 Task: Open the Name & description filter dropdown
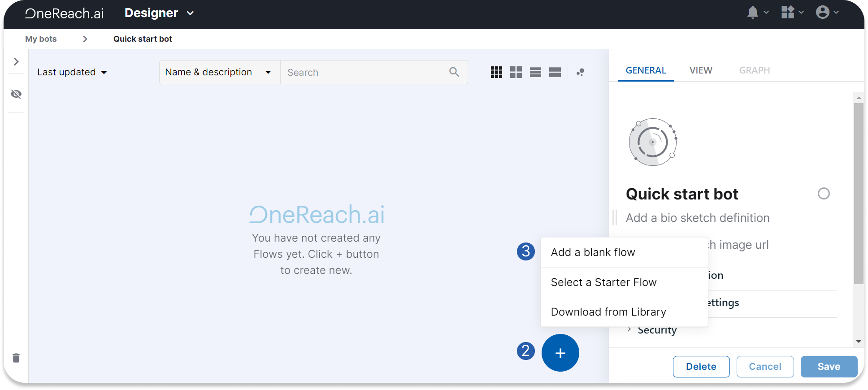click(218, 72)
